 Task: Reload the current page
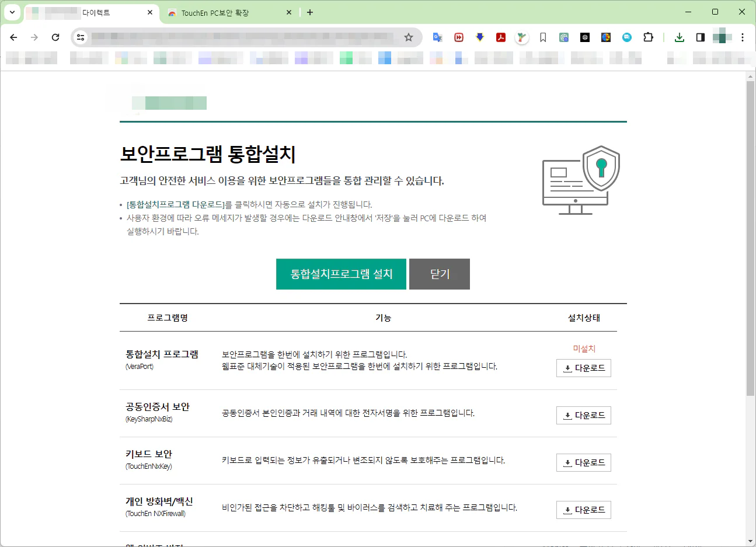pos(55,37)
